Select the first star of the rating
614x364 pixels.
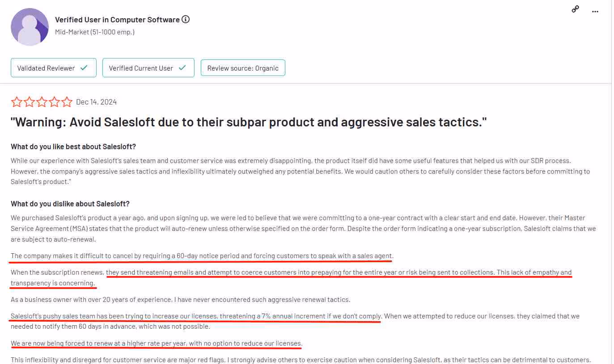pyautogui.click(x=17, y=101)
